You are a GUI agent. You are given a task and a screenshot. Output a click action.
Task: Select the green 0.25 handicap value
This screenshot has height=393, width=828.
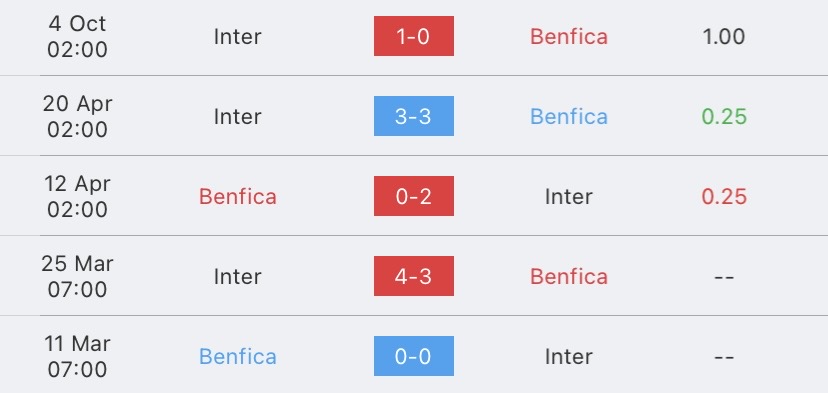(x=724, y=117)
